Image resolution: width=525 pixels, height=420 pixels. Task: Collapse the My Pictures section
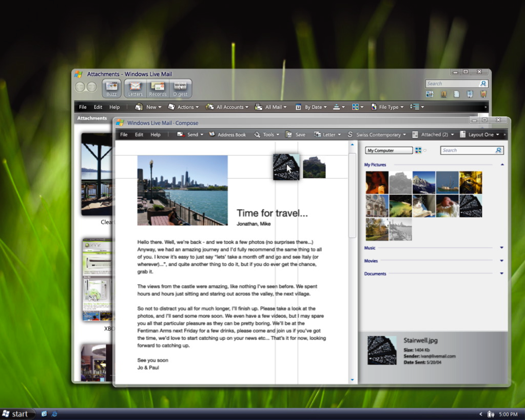(502, 165)
